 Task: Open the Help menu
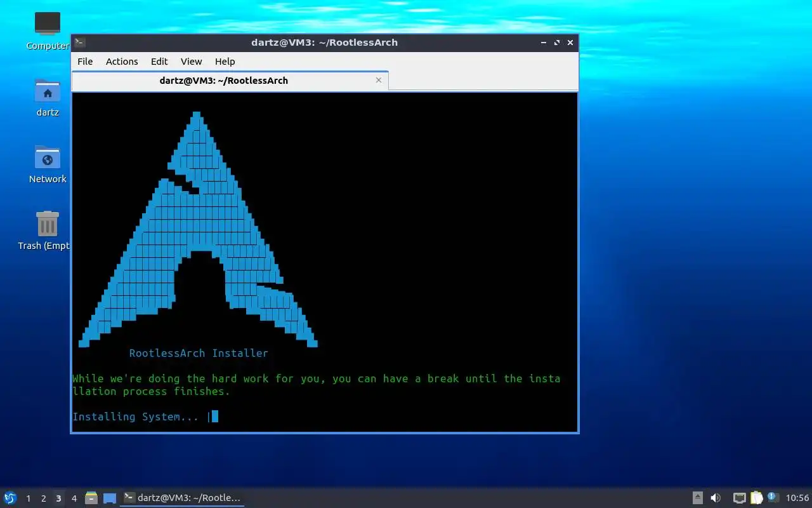coord(225,62)
